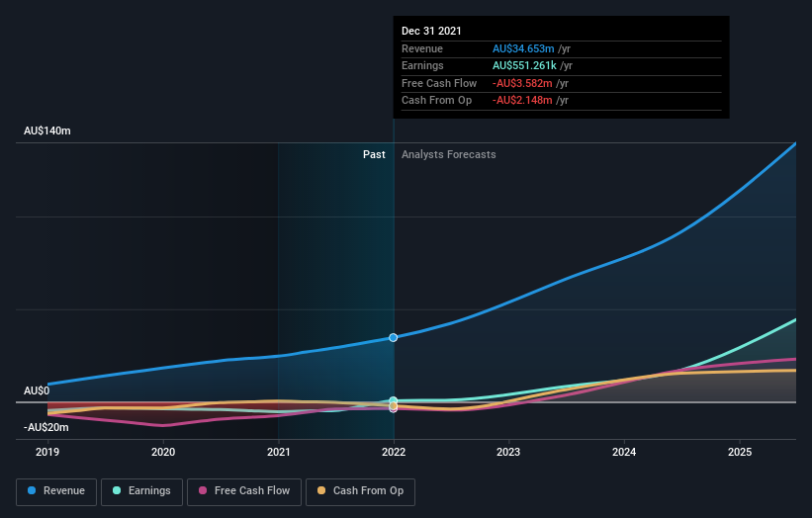The height and width of the screenshot is (518, 812).
Task: Click the 2025 x-axis label
Action: coord(740,452)
